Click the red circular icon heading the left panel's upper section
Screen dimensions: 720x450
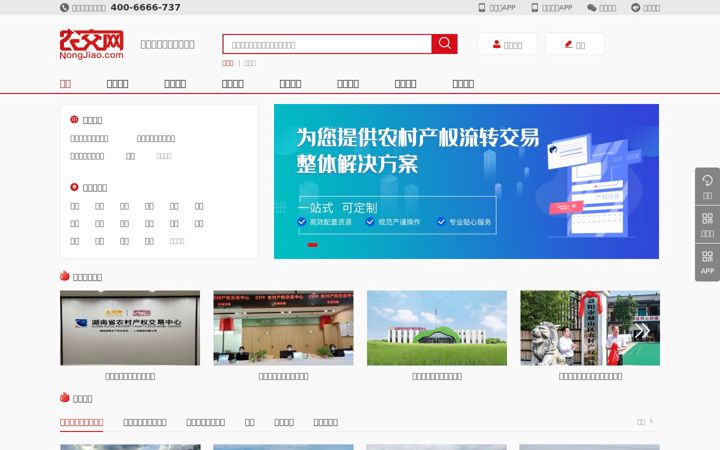point(74,119)
